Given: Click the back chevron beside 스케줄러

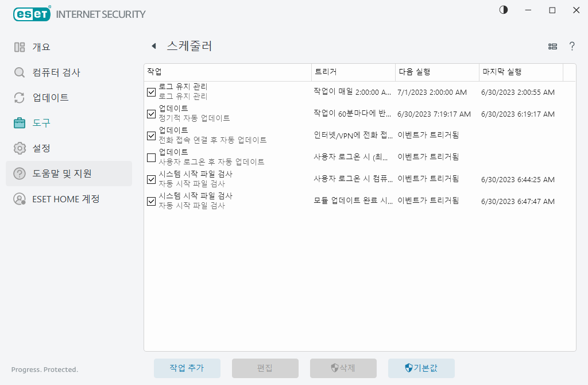Looking at the screenshot, I should click(x=154, y=46).
